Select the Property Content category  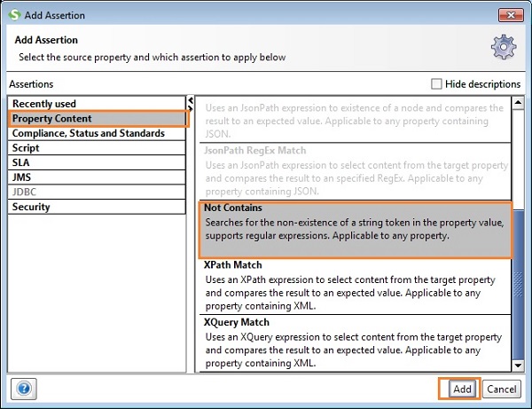point(51,119)
